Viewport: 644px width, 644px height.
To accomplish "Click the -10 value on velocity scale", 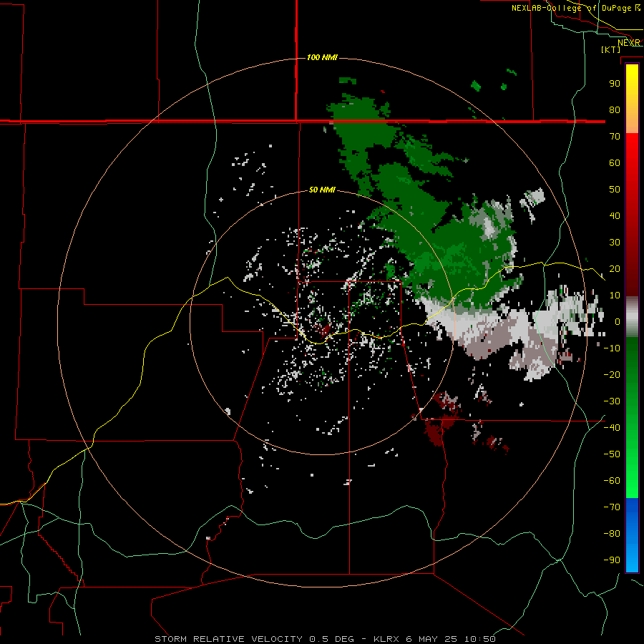I will 612,348.
